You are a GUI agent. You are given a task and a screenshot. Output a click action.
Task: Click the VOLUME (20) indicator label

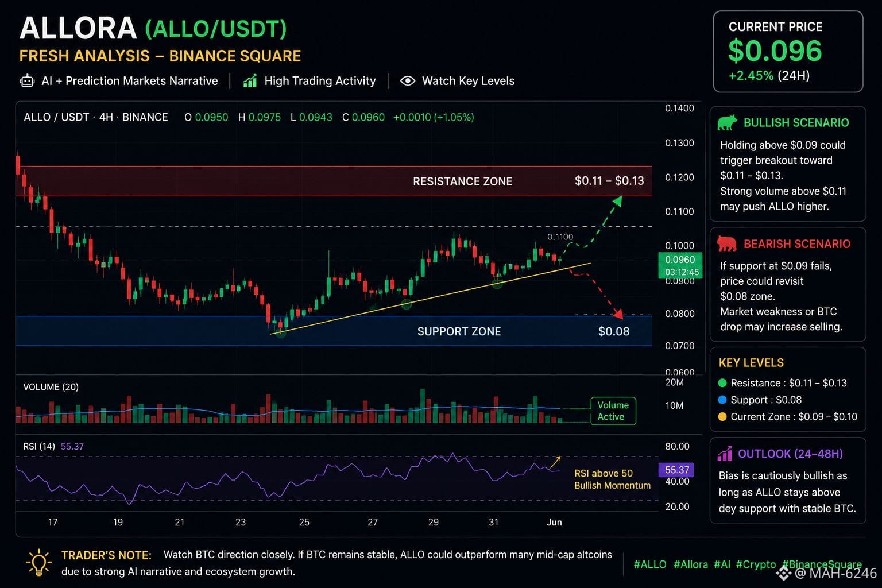[51, 387]
